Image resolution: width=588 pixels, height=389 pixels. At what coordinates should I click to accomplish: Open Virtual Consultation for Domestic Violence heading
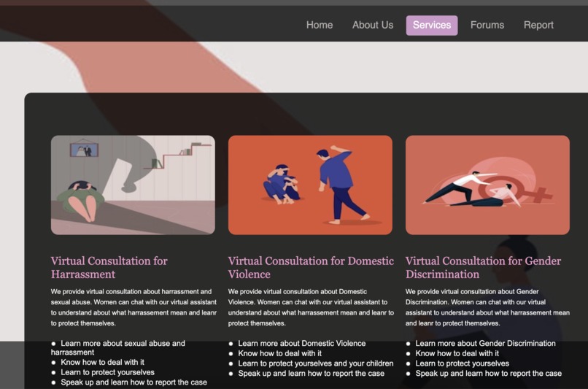tap(311, 267)
